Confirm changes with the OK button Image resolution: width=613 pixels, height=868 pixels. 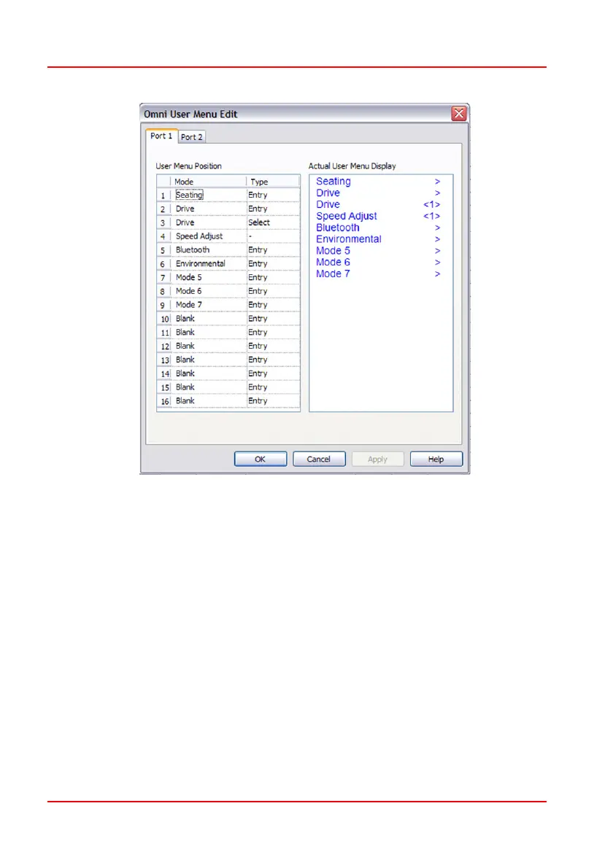pos(261,459)
